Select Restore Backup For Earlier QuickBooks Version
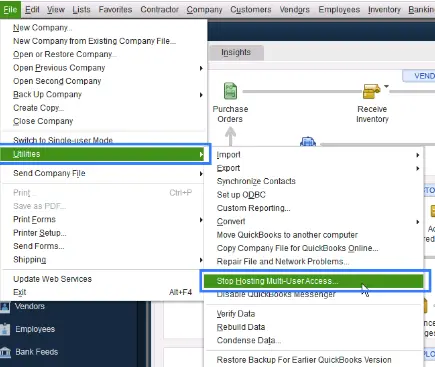This screenshot has height=367, width=435. 314,360
